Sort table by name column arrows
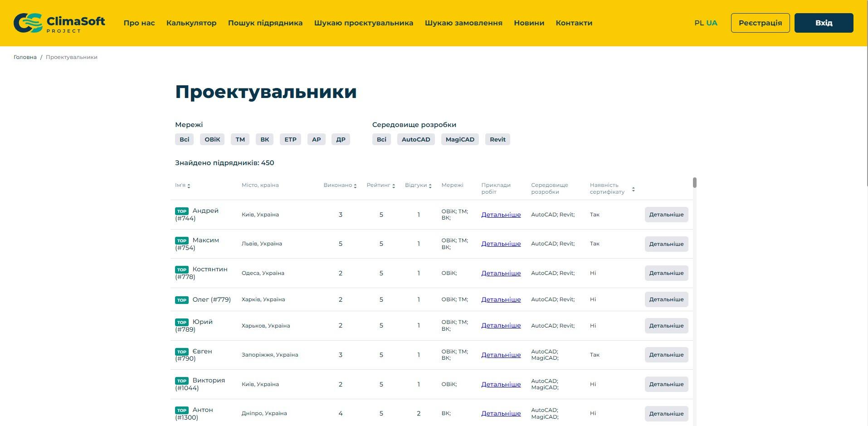868x426 pixels. pyautogui.click(x=189, y=186)
